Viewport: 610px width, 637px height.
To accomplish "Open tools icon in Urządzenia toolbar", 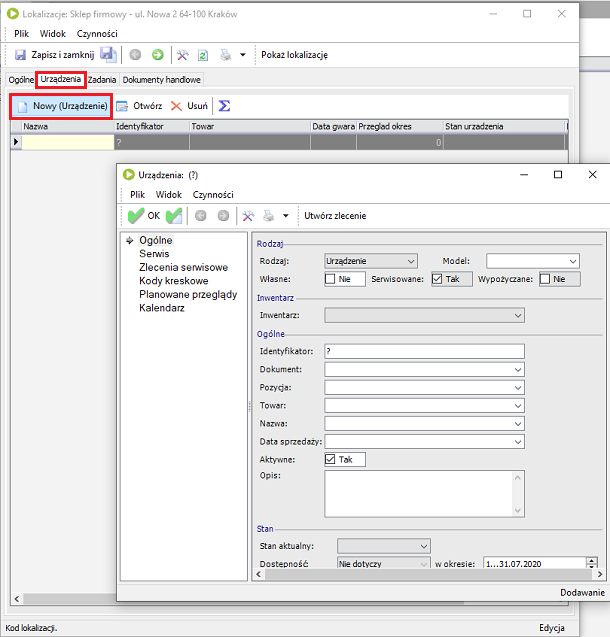I will [248, 216].
